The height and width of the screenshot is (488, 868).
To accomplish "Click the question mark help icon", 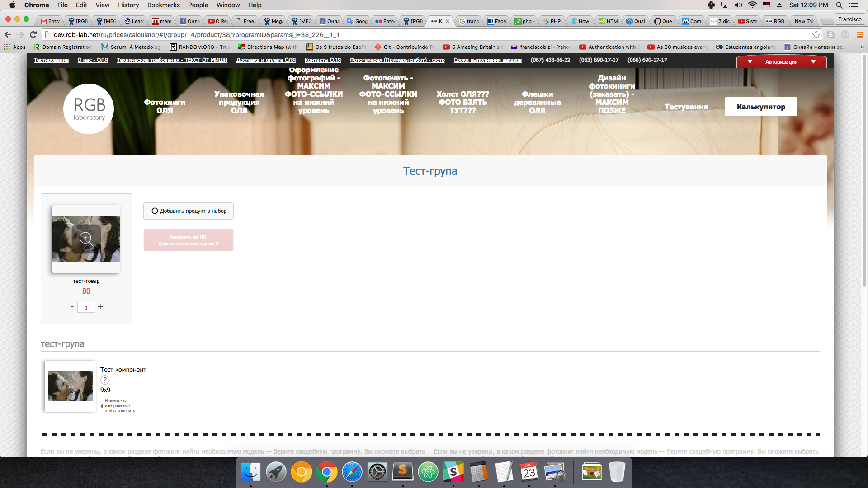I will click(x=104, y=380).
